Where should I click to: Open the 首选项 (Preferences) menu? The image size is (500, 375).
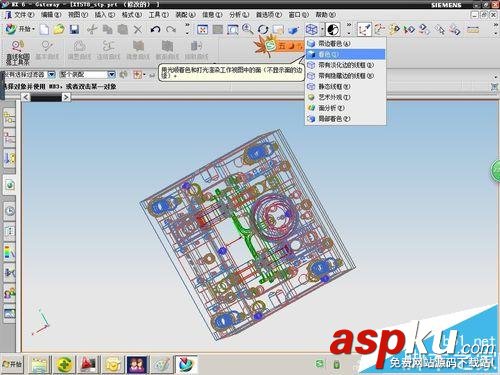coord(269,15)
